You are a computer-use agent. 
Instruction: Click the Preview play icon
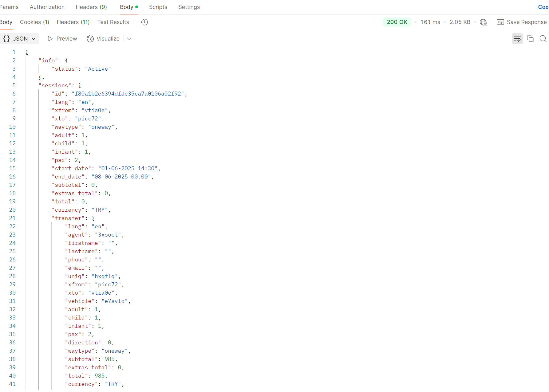(x=50, y=39)
